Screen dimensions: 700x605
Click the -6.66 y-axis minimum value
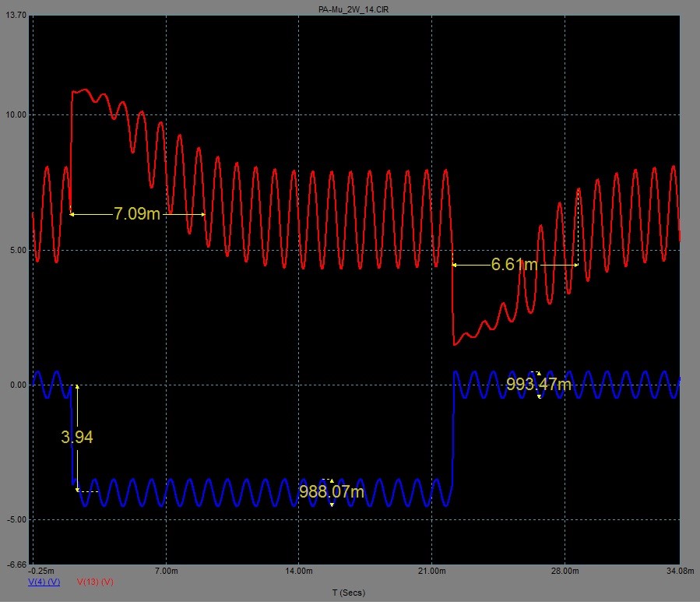tap(16, 565)
